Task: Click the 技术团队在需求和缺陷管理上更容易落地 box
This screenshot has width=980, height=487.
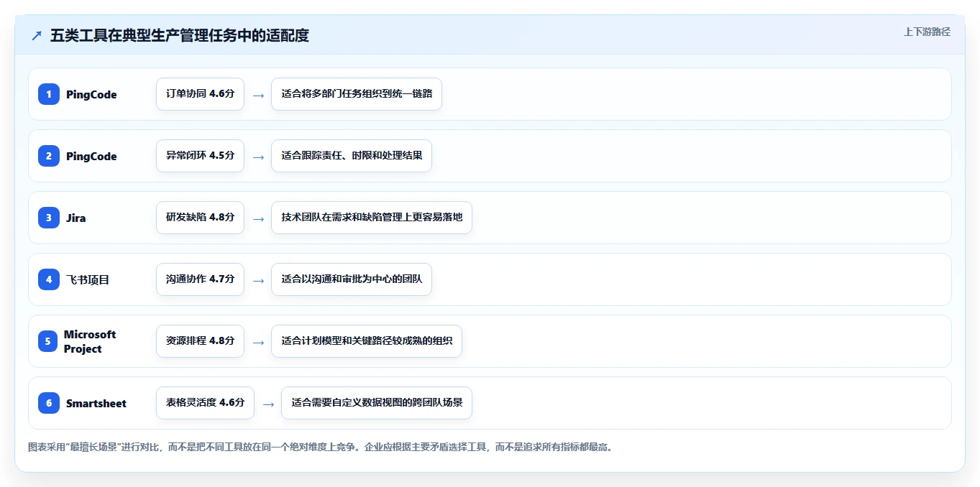Action: pyautogui.click(x=372, y=218)
